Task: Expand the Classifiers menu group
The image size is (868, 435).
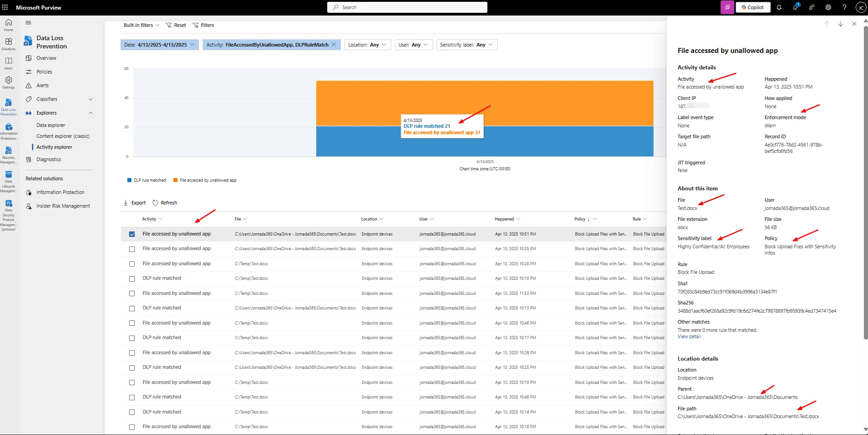Action: [90, 99]
